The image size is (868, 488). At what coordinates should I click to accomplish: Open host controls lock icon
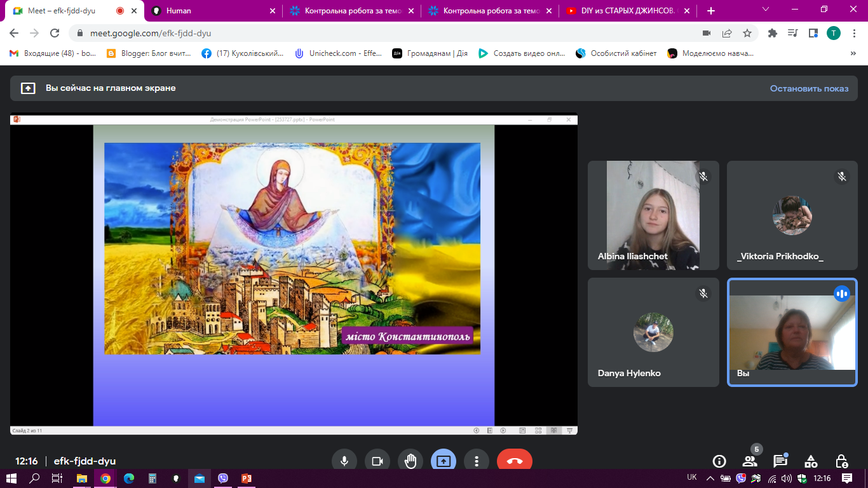pyautogui.click(x=841, y=461)
